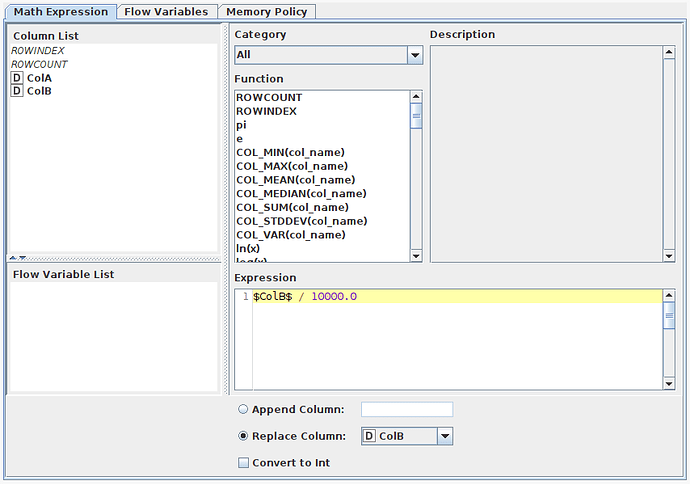
Task: Click the Expression editor scrollbar thumb
Action: coord(669,315)
